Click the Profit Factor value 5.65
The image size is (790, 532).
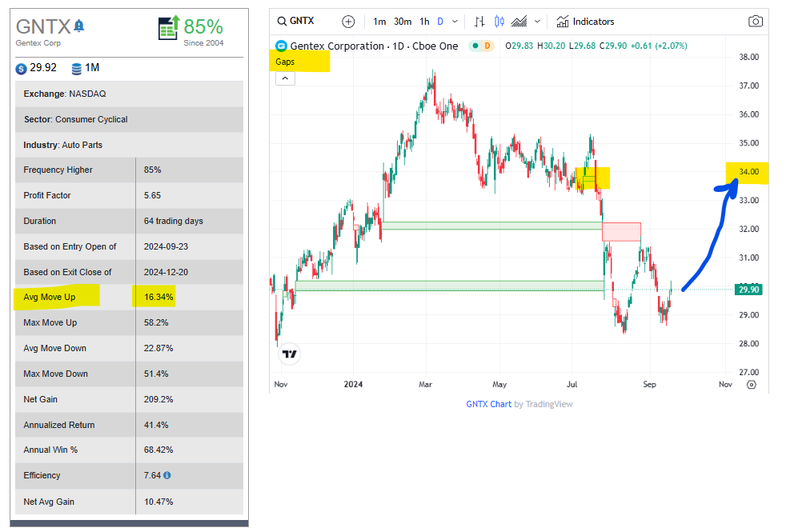(153, 195)
